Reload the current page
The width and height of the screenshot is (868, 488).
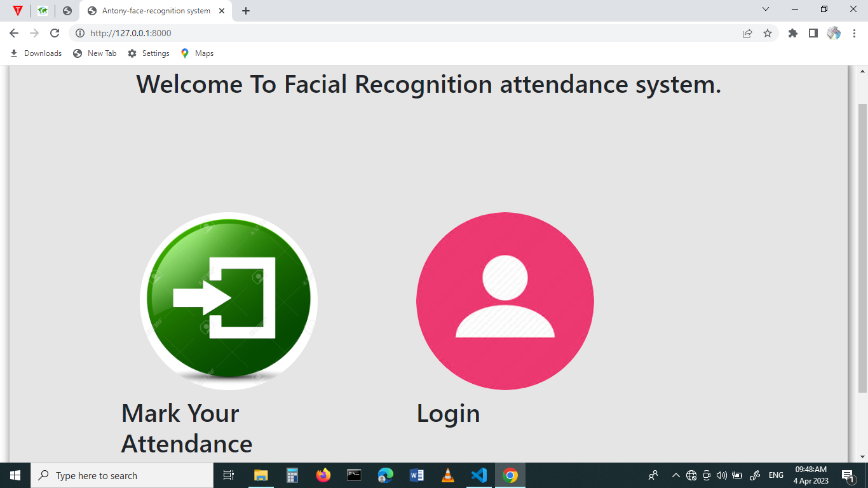(55, 33)
